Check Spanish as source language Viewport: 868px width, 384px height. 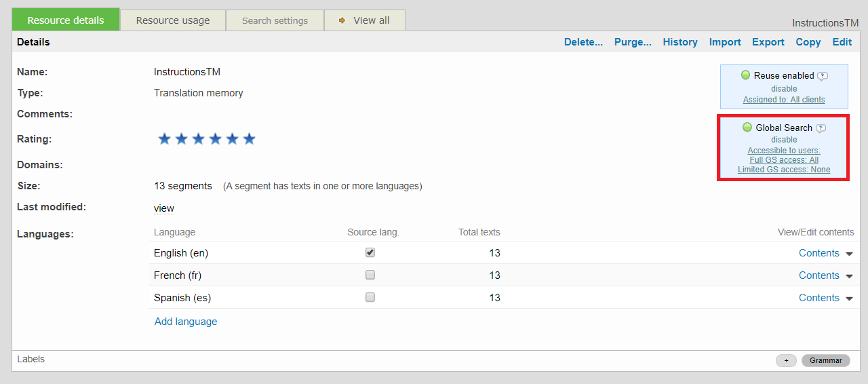pos(370,297)
